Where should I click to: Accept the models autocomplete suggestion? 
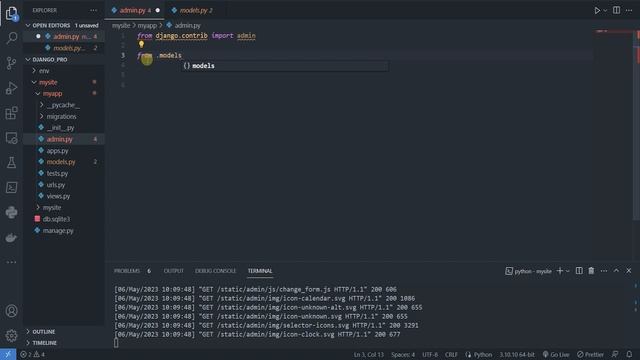click(285, 66)
